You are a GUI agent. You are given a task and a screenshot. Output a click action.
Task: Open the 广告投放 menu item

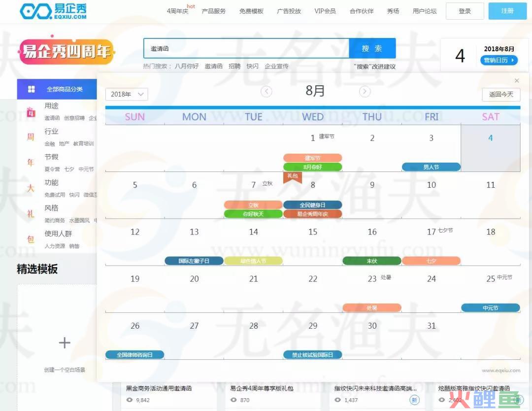coord(289,11)
